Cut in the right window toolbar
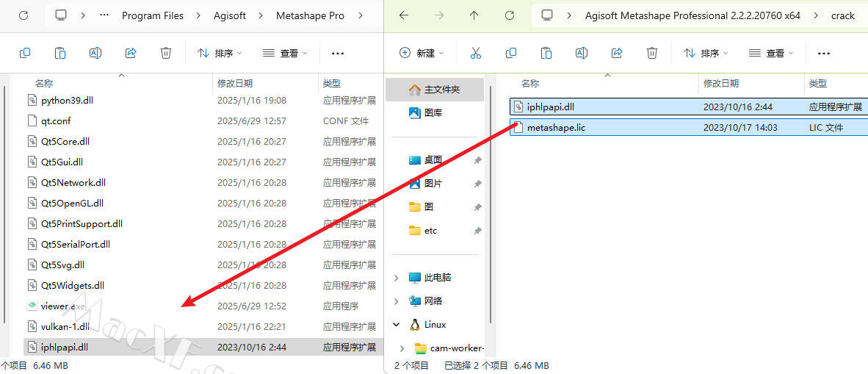 click(476, 53)
